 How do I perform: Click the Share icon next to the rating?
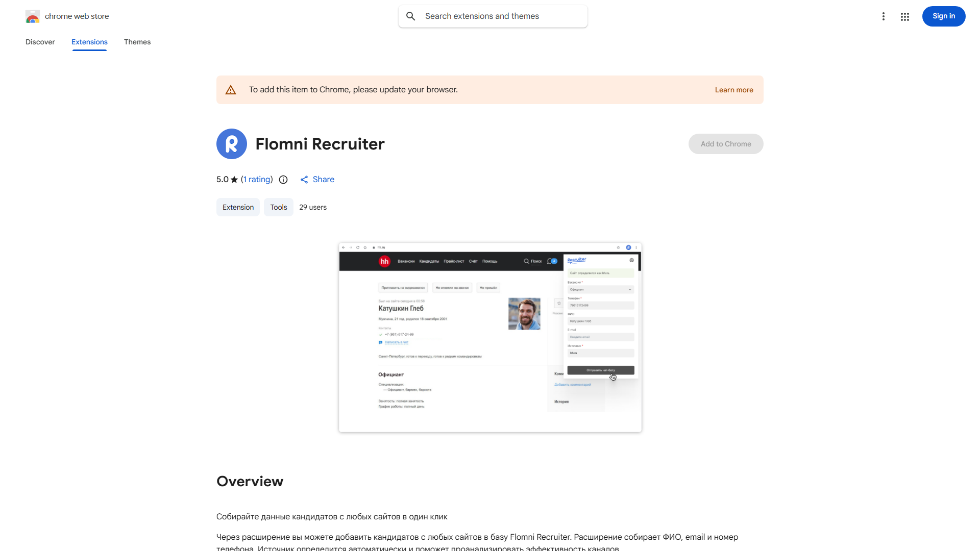tap(305, 180)
